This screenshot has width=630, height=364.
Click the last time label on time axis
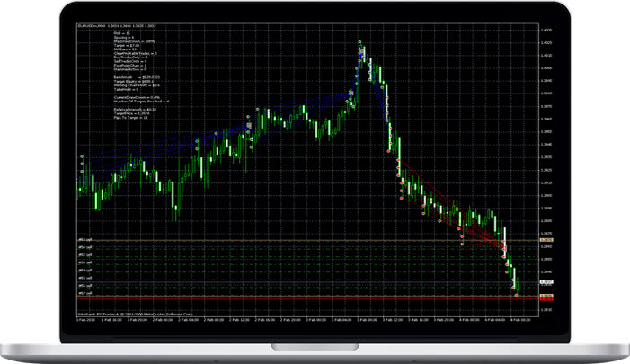[521, 317]
